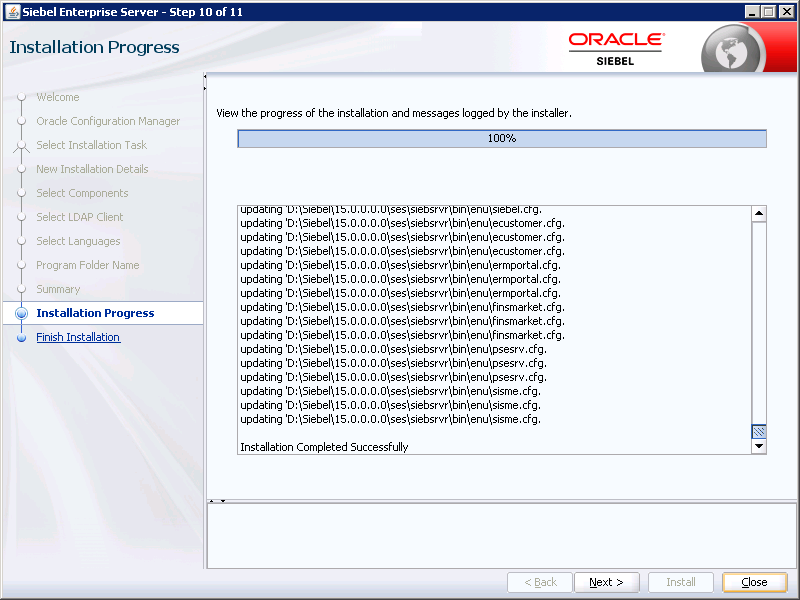Open the Finish Installation link
800x600 pixels.
coord(78,337)
